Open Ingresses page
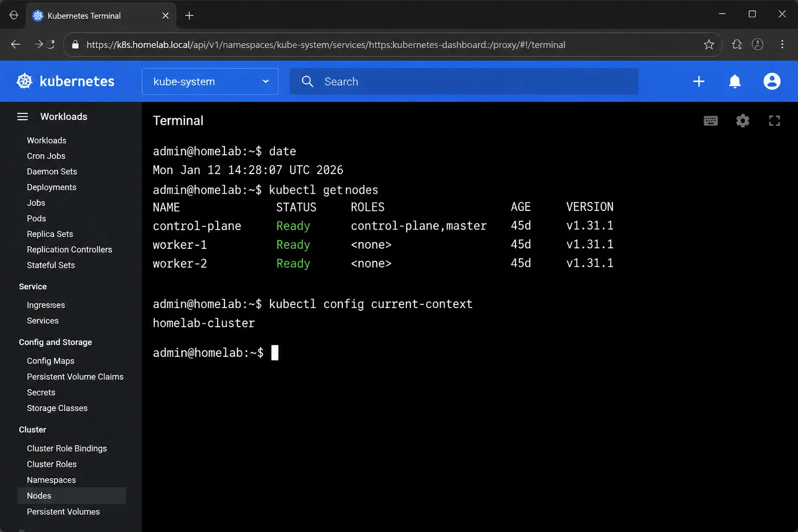Image resolution: width=798 pixels, height=532 pixels. pyautogui.click(x=46, y=305)
